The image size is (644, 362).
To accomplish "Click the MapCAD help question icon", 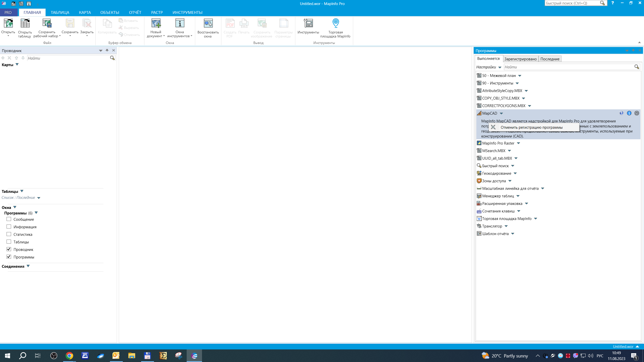I will [621, 113].
